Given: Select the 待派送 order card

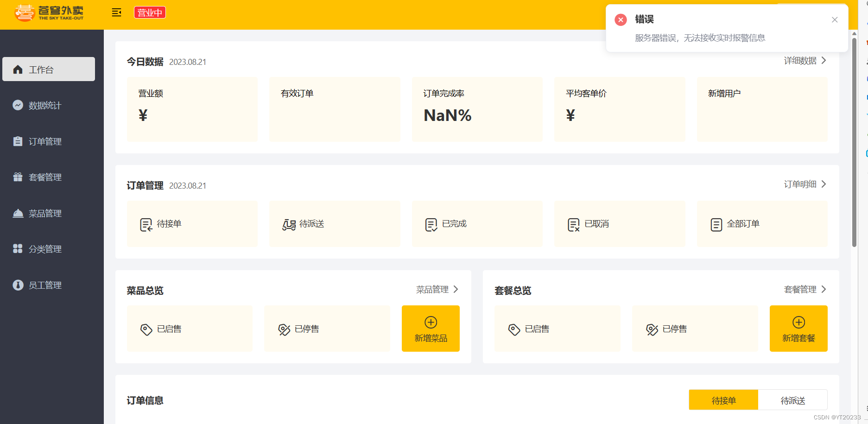Looking at the screenshot, I should click(335, 224).
